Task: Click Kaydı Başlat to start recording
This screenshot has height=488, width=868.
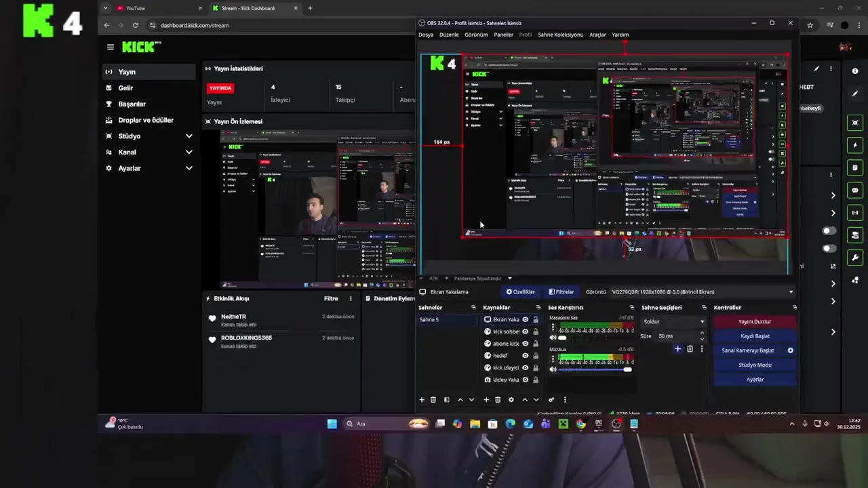Action: pyautogui.click(x=755, y=336)
